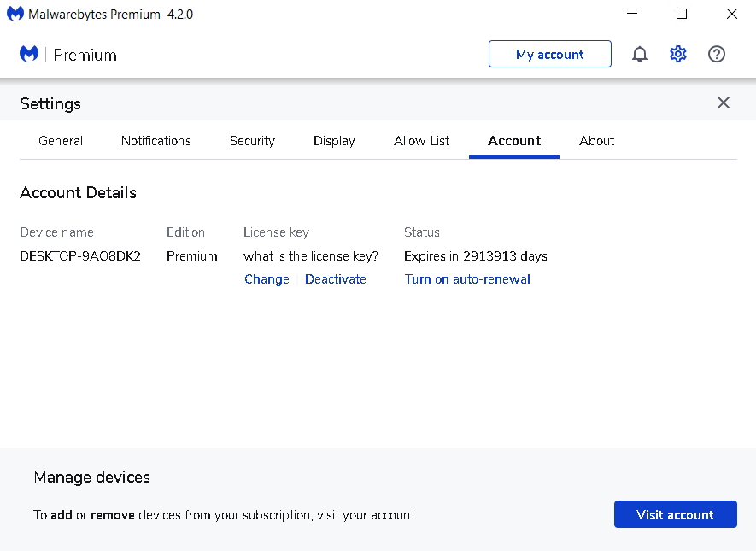Switch to the General tab
The image size is (756, 551).
pos(60,141)
